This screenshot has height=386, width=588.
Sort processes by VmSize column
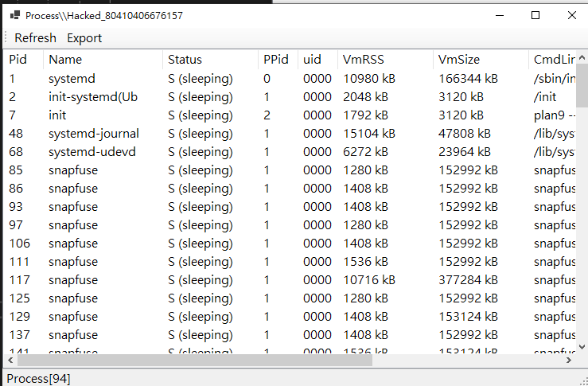[x=459, y=59]
